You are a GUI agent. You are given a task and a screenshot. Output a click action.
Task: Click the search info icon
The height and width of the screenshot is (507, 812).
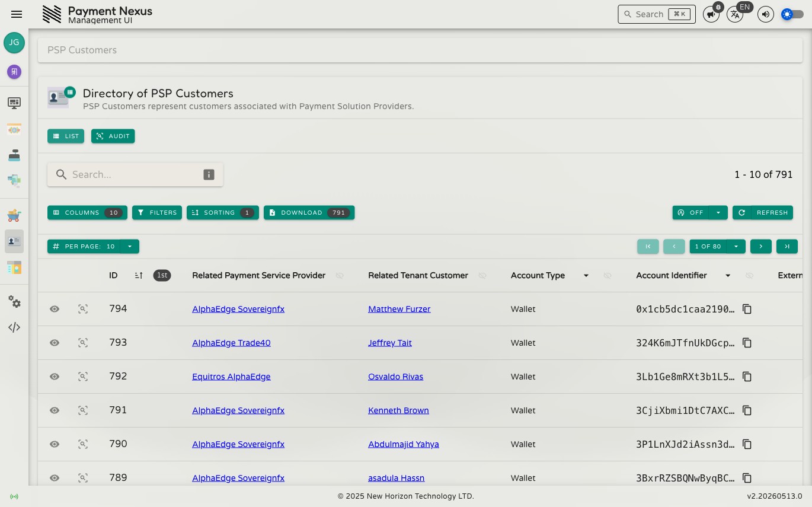point(209,174)
